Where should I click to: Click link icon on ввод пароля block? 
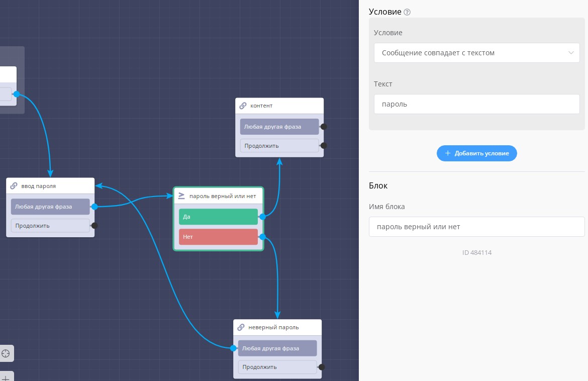click(14, 186)
